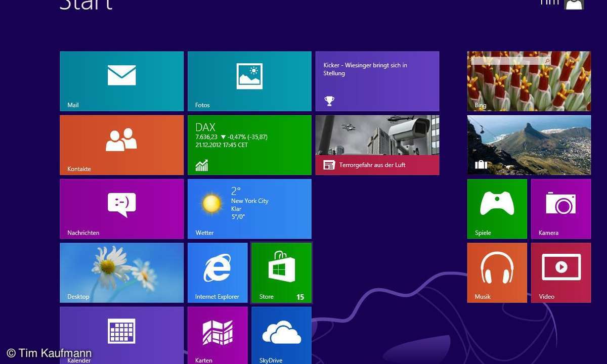Open the Kontakte people tile

(x=122, y=145)
